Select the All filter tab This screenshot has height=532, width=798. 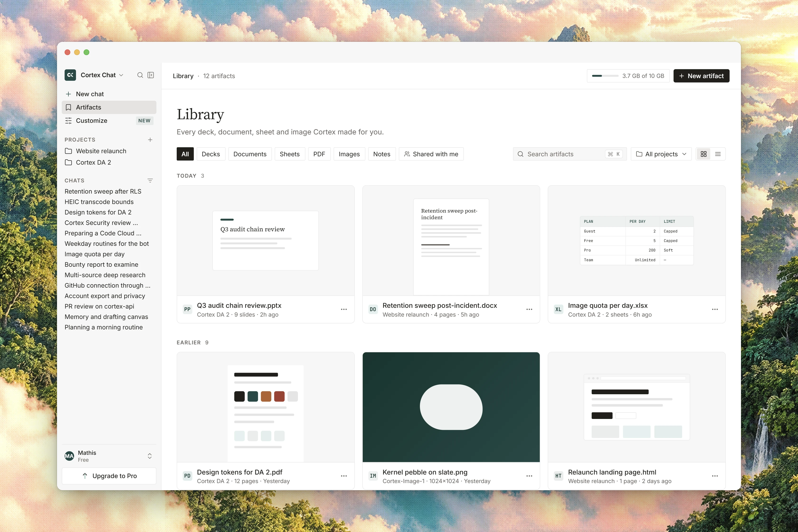click(185, 154)
